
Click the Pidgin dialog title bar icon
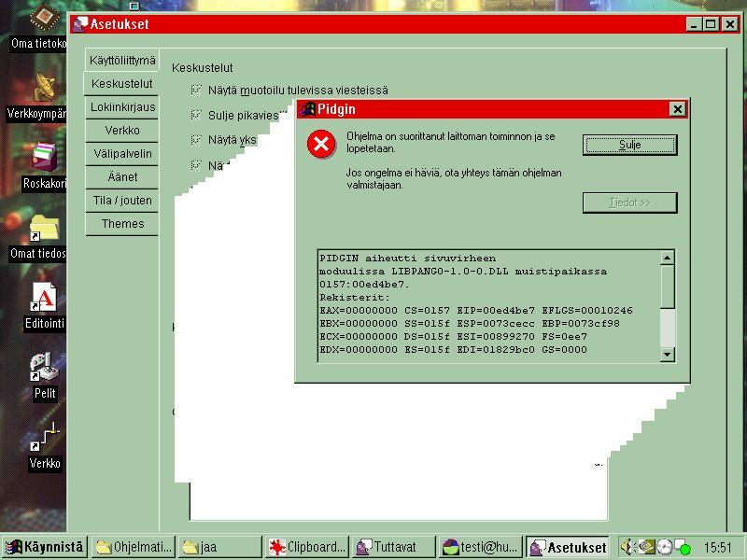click(x=308, y=109)
